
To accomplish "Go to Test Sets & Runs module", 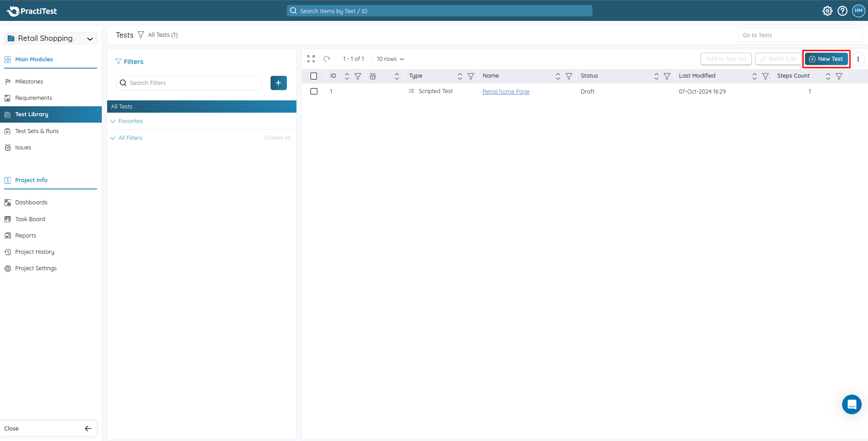I will 37,131.
